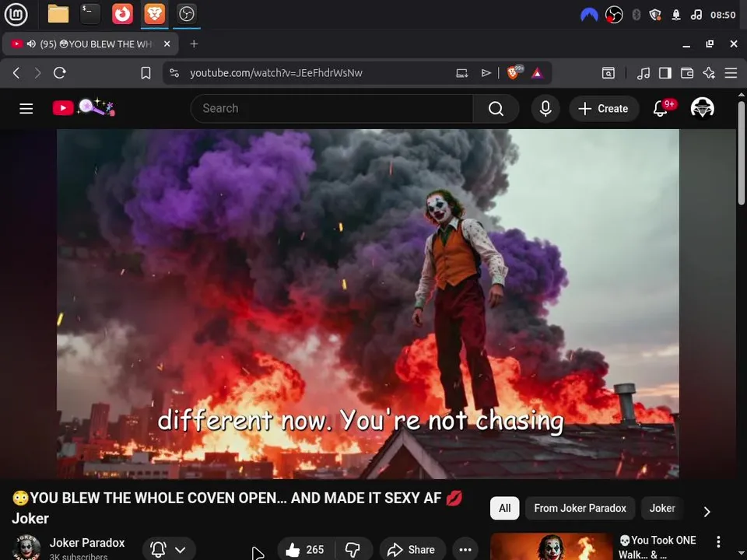Open Bluetooth tray indicator
The image size is (747, 560).
(636, 15)
